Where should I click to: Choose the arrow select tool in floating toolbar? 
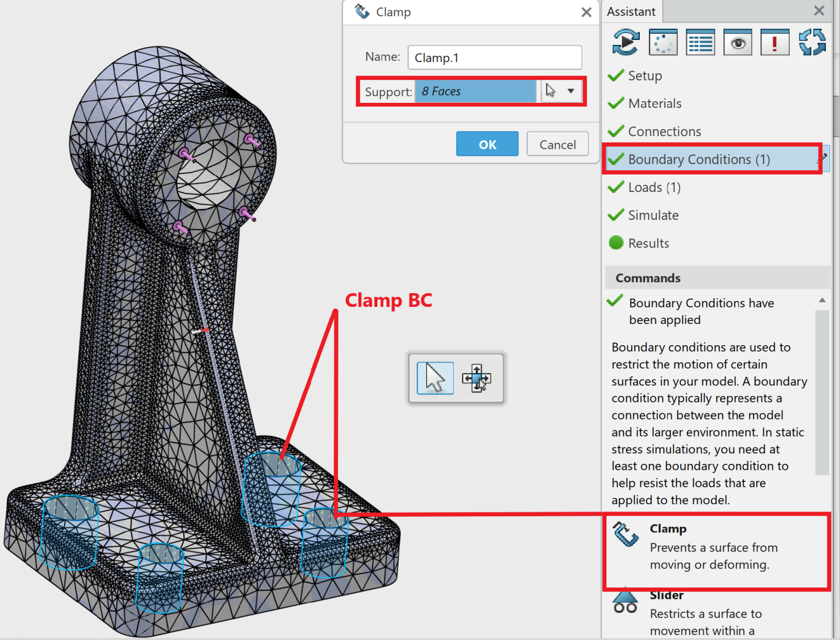(435, 378)
